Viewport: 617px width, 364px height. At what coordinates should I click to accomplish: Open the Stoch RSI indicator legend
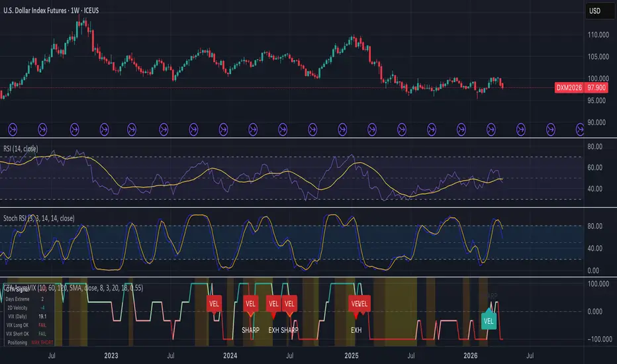[39, 218]
